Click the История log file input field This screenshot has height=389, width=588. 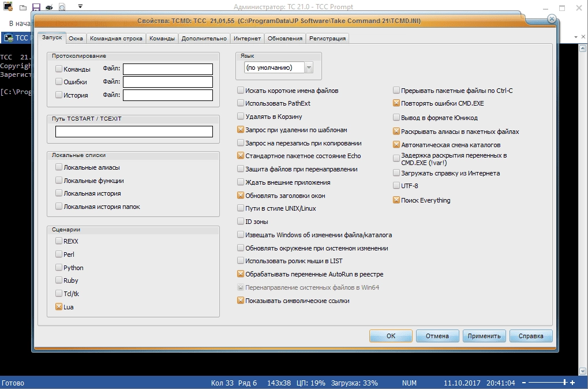coord(168,95)
